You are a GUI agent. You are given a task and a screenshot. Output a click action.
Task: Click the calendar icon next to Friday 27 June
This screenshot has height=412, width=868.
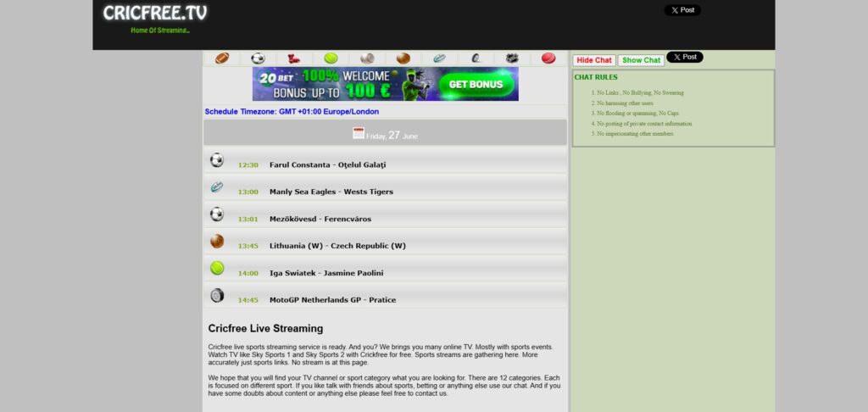[x=359, y=133]
